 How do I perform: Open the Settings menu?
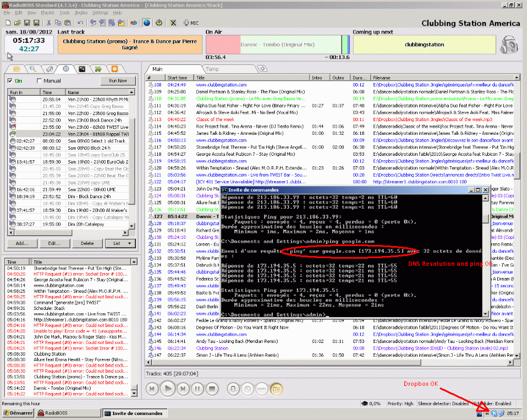100,13
